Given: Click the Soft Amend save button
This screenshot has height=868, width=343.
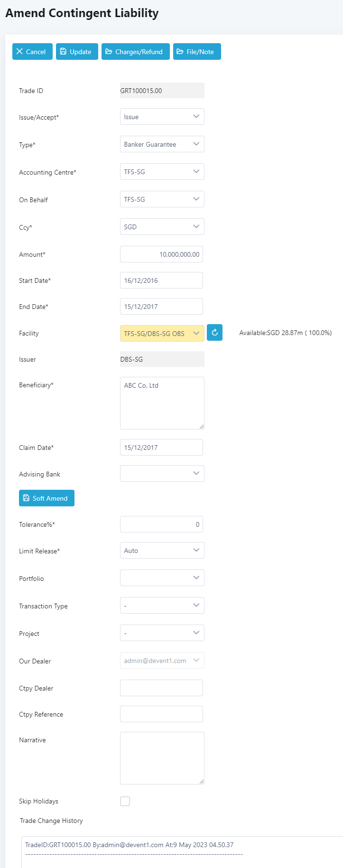Looking at the screenshot, I should [x=46, y=498].
